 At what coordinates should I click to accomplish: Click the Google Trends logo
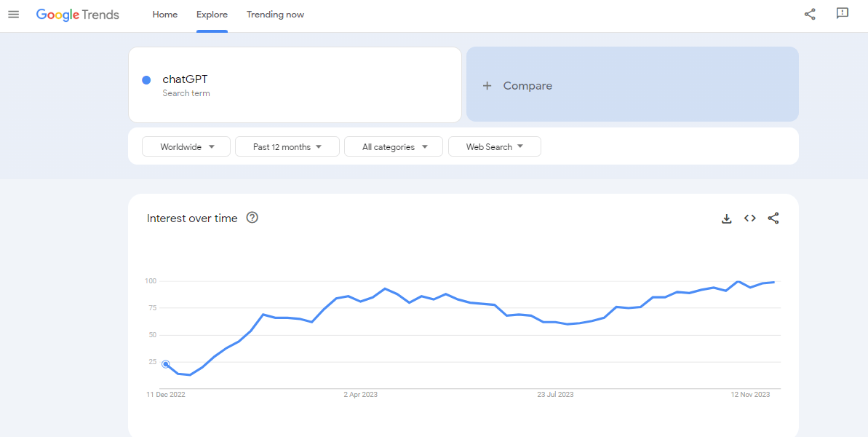click(78, 15)
